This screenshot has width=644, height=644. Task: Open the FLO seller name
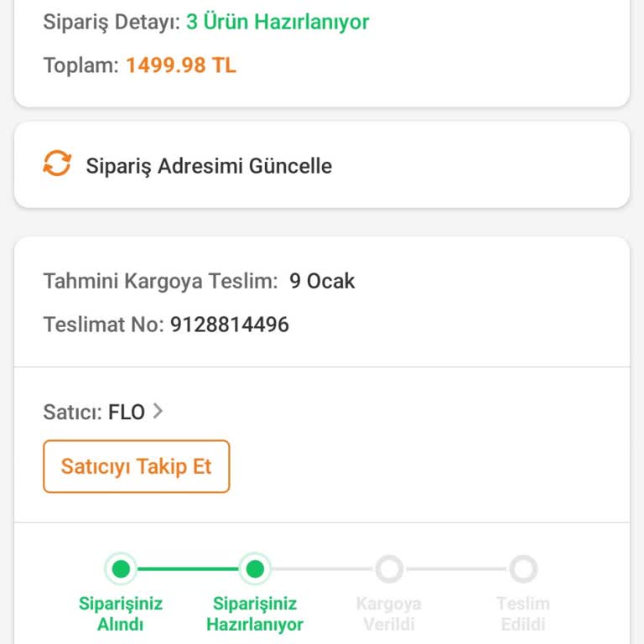[x=127, y=412]
